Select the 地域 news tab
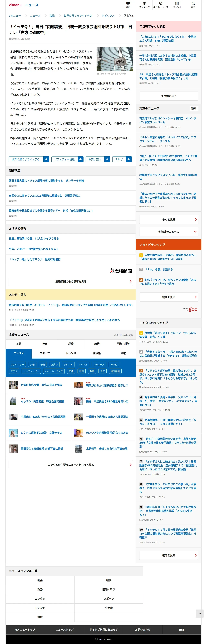Image resolution: width=207 pixels, height=644 pixels. 123,353
